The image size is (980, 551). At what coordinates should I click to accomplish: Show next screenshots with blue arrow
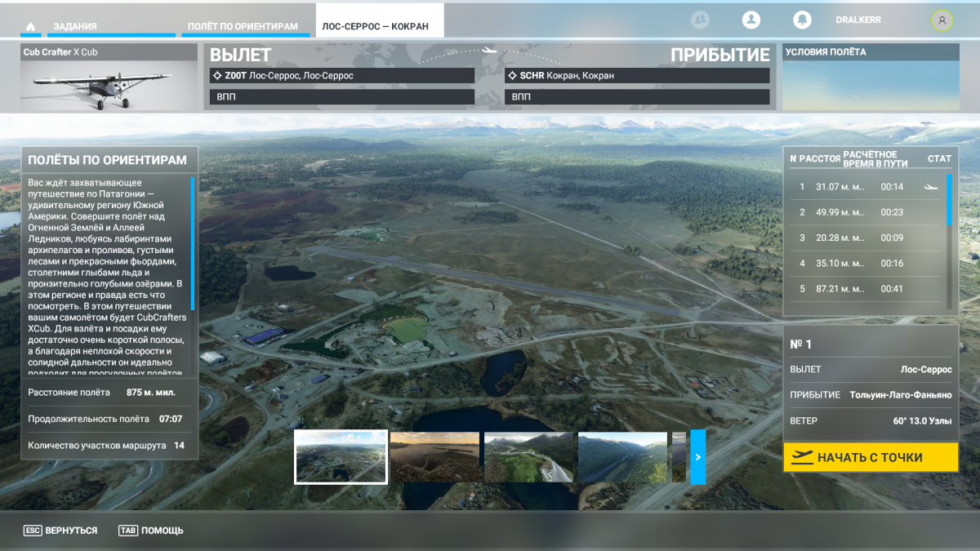(697, 457)
